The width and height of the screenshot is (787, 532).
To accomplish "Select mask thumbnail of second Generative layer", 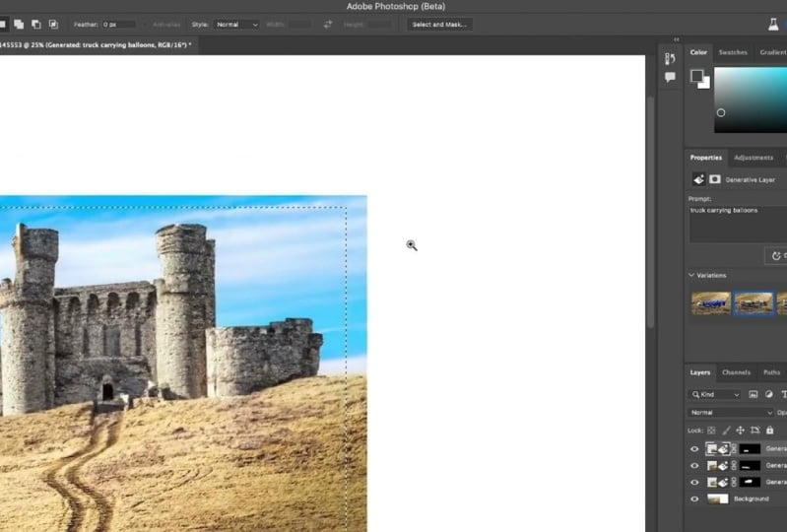I will coord(750,466).
